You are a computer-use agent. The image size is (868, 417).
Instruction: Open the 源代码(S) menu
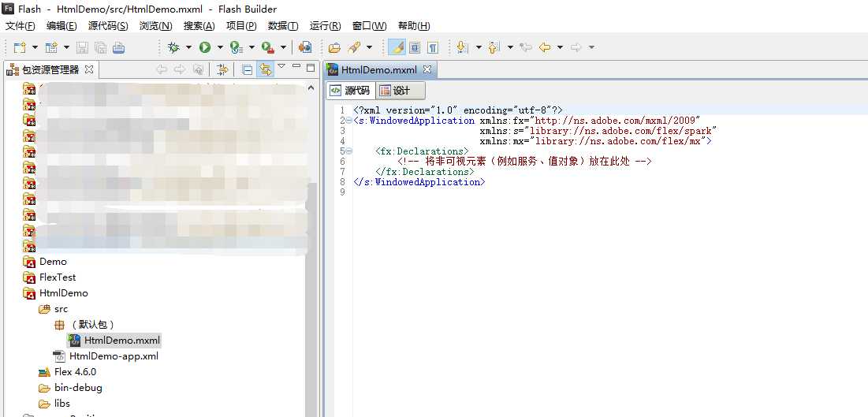108,26
